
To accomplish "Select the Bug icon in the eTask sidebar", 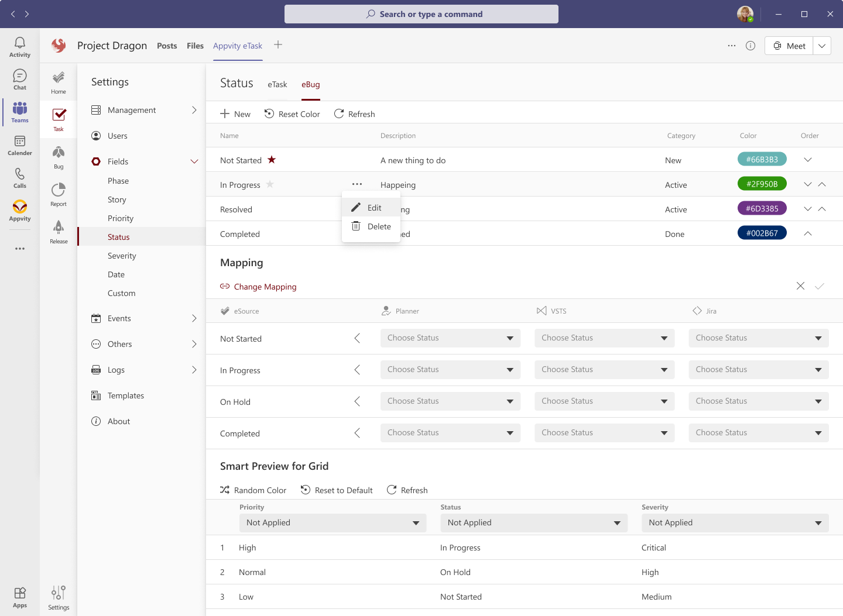I will coord(58,156).
